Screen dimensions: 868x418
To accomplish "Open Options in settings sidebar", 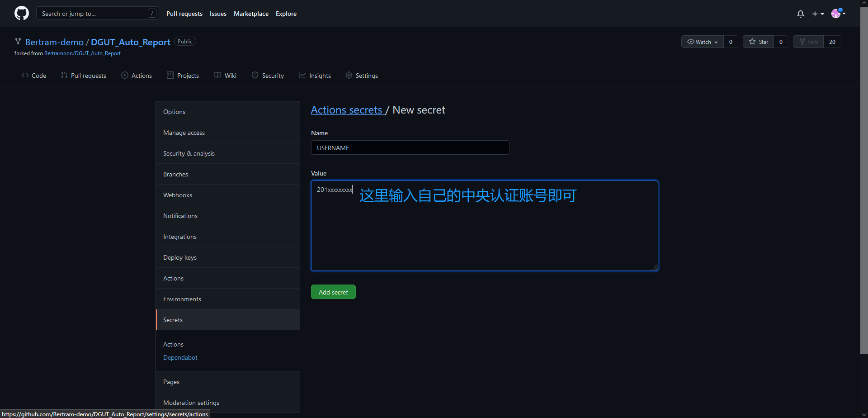I will (x=228, y=112).
